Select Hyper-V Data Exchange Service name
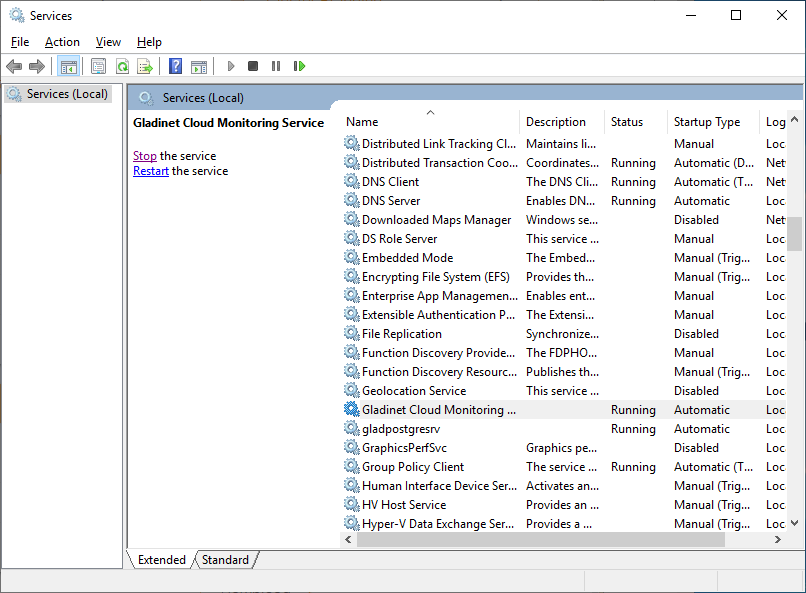Image resolution: width=806 pixels, height=593 pixels. (x=438, y=524)
